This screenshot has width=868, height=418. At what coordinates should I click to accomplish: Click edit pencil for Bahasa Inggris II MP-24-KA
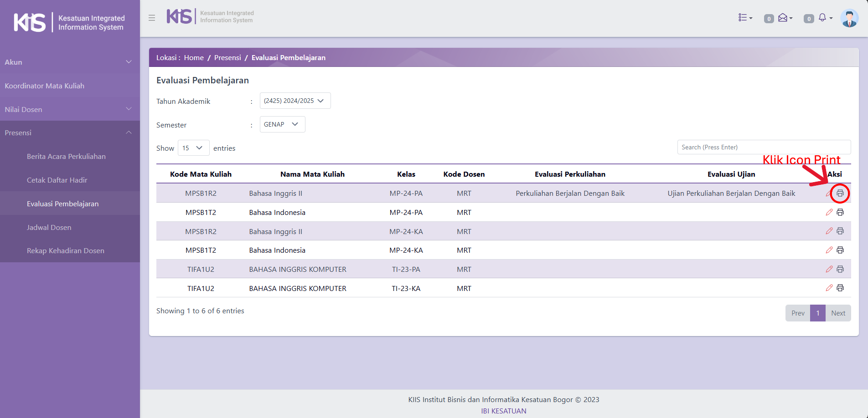click(829, 231)
